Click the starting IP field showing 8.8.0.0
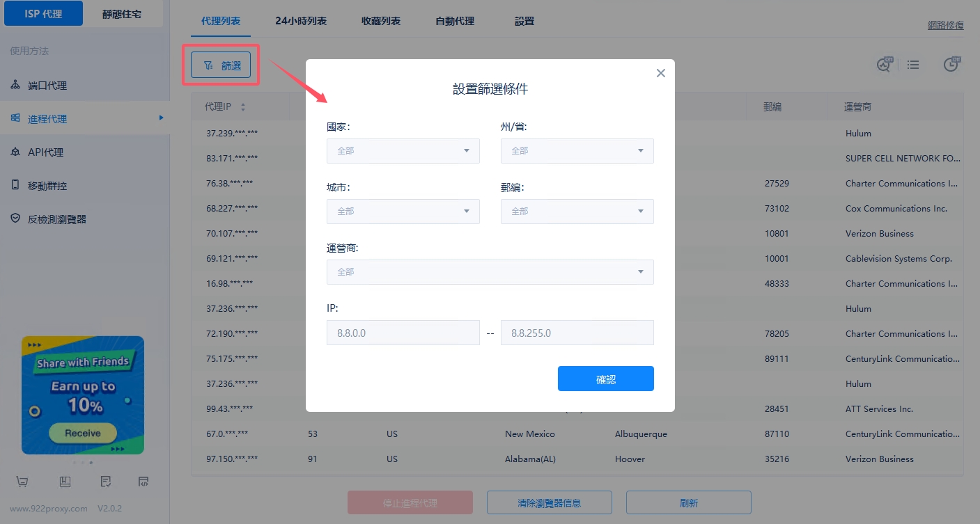The width and height of the screenshot is (980, 524). pos(403,333)
